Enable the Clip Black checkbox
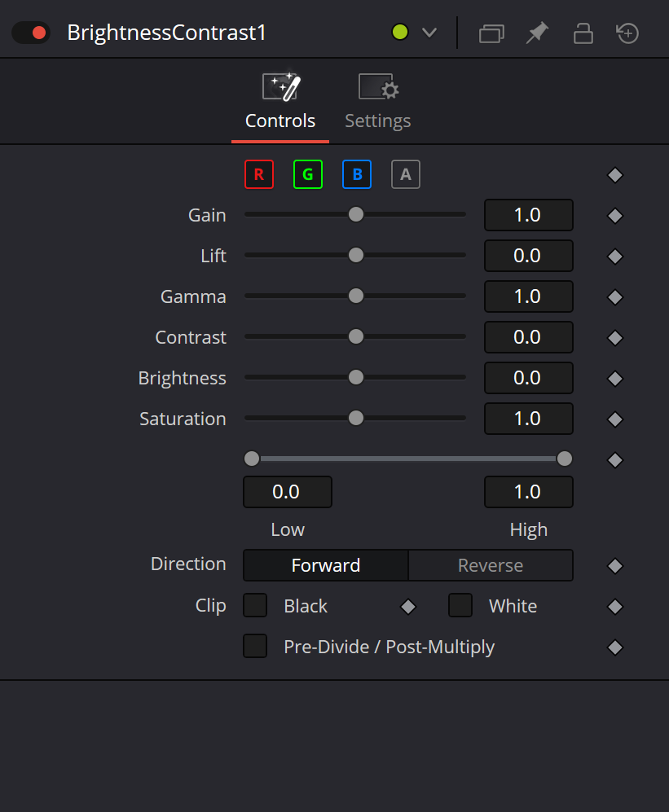The image size is (669, 812). coord(255,606)
